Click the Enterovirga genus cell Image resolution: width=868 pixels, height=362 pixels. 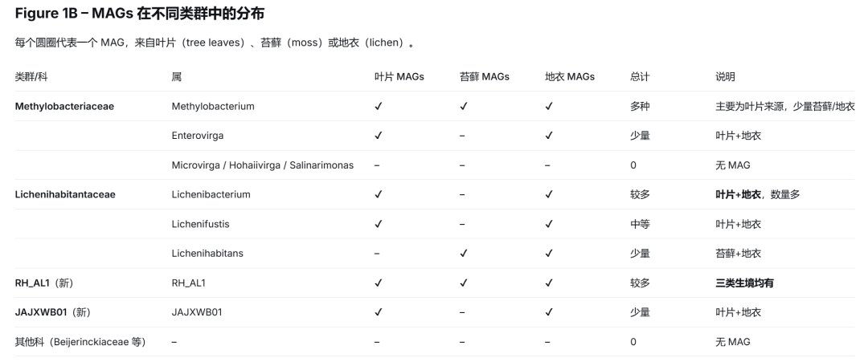pos(198,136)
